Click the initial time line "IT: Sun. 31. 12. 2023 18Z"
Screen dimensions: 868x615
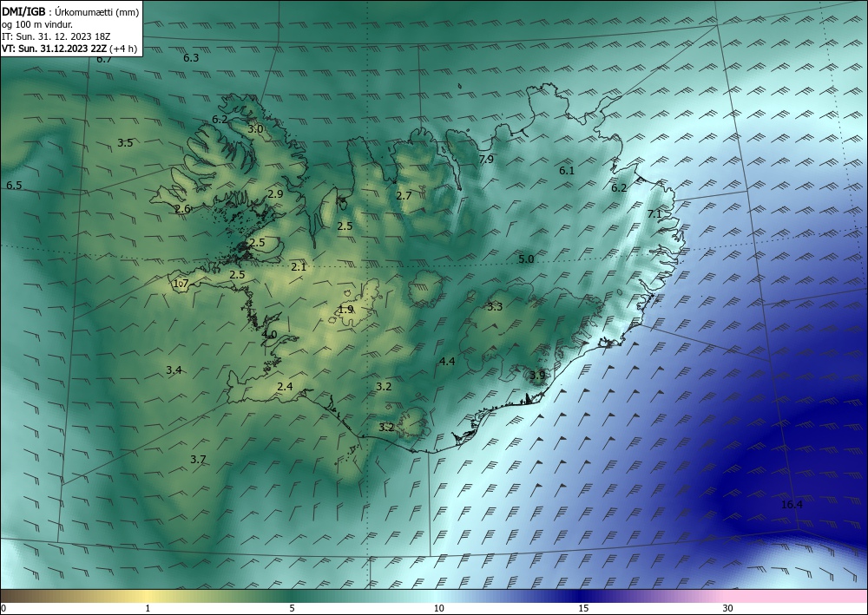pos(56,36)
